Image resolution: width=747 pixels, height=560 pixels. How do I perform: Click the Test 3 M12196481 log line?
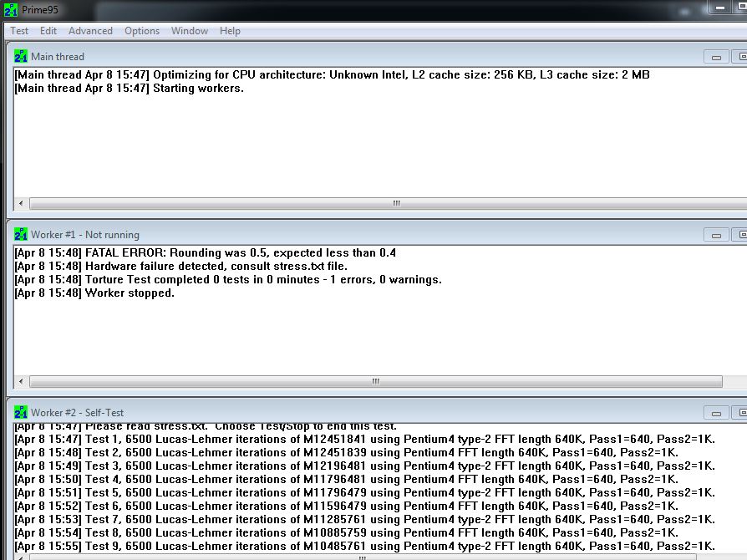365,466
